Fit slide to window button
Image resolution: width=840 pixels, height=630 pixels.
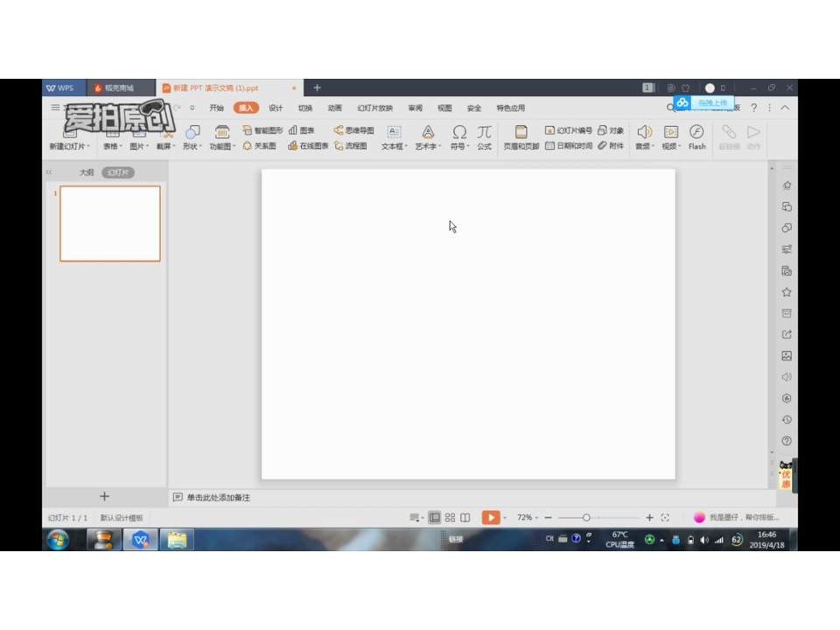pyautogui.click(x=665, y=517)
